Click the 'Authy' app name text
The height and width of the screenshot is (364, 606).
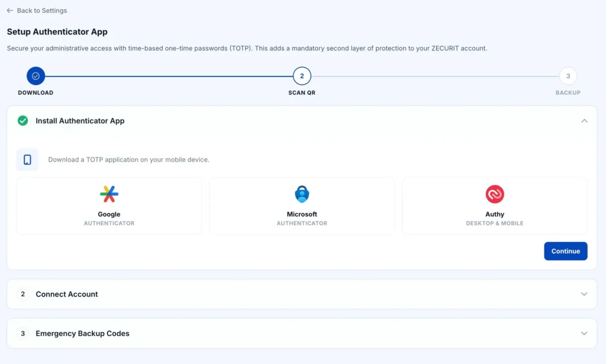[x=495, y=214]
